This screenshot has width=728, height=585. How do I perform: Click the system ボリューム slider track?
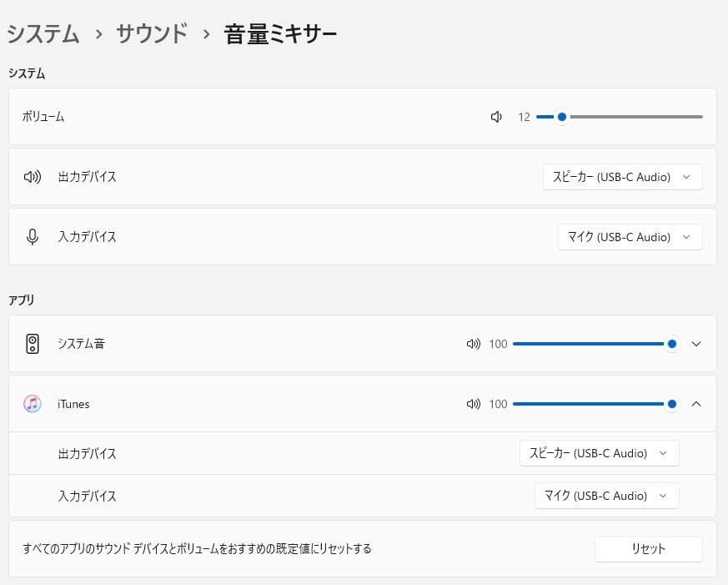pyautogui.click(x=634, y=117)
